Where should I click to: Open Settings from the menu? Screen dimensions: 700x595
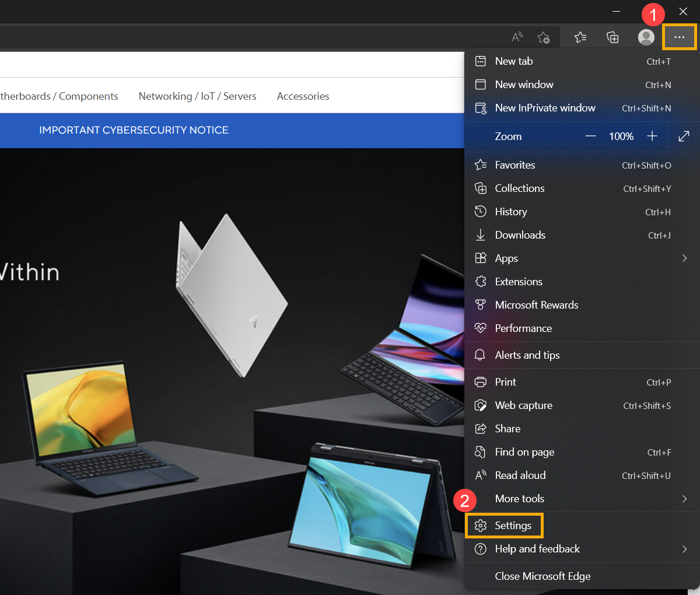coord(582,526)
